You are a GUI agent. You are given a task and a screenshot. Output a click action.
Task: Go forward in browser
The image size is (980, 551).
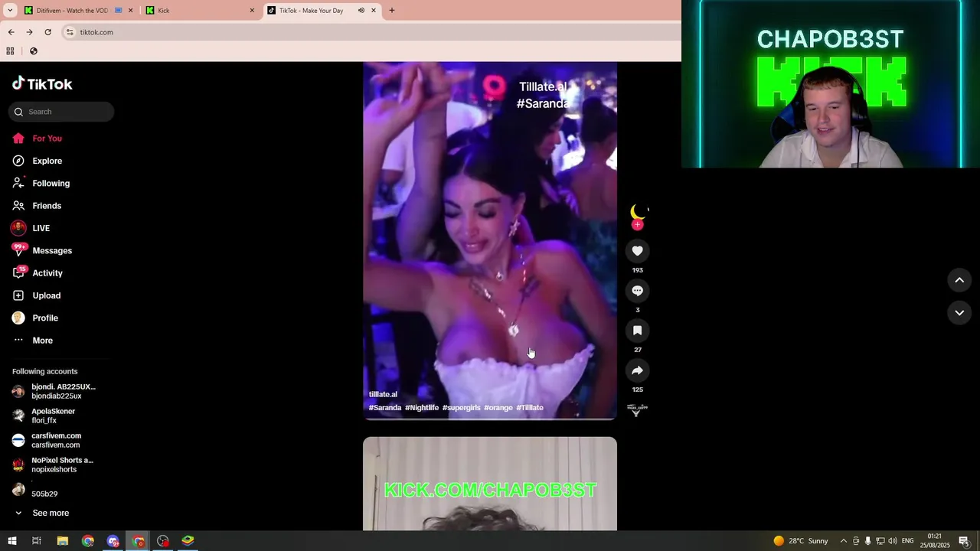(29, 32)
